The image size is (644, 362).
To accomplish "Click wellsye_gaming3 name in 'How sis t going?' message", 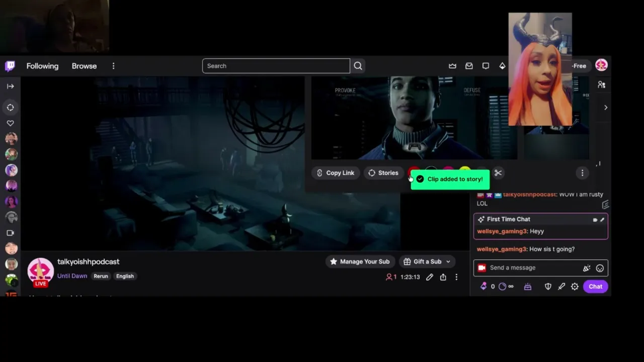I will (x=502, y=249).
